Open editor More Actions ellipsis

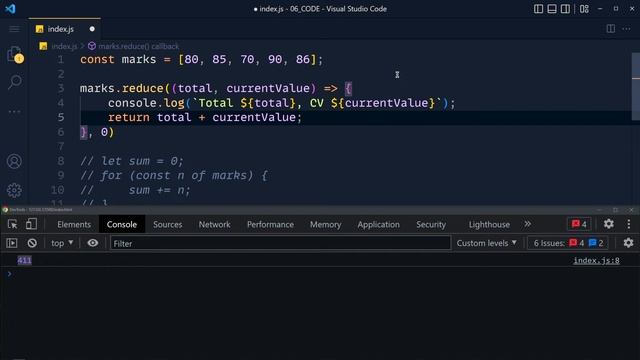pyautogui.click(x=626, y=29)
